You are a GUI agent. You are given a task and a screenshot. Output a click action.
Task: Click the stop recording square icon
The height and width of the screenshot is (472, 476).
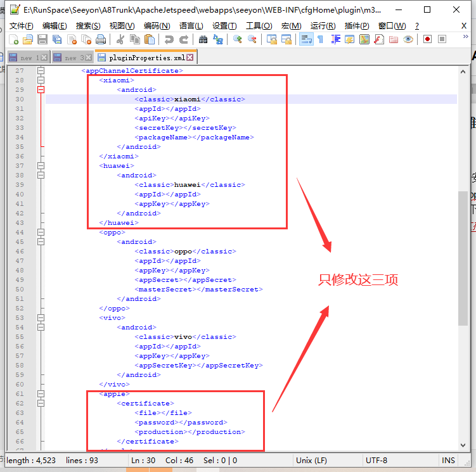pyautogui.click(x=442, y=39)
